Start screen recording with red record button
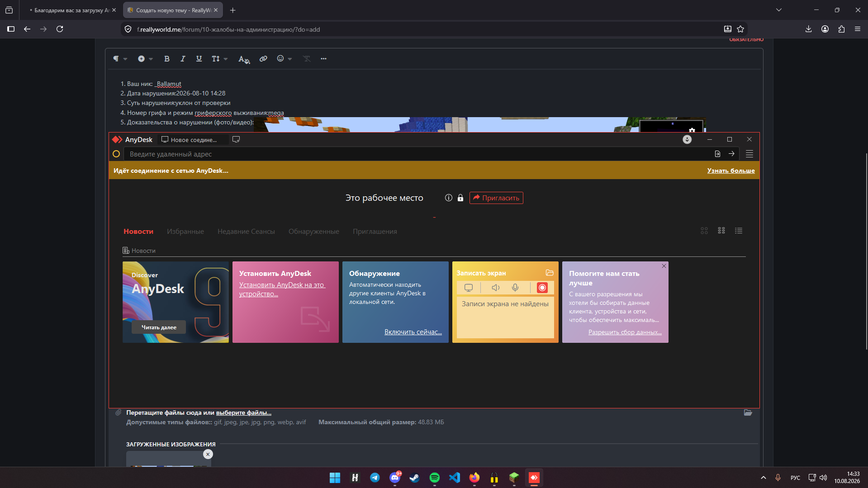The image size is (868, 488). 542,288
